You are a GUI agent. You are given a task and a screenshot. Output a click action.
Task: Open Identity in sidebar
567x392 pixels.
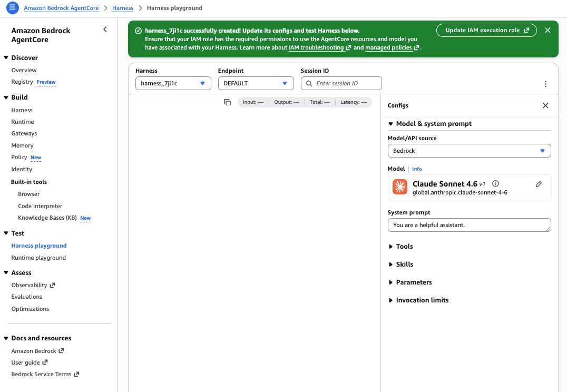22,169
